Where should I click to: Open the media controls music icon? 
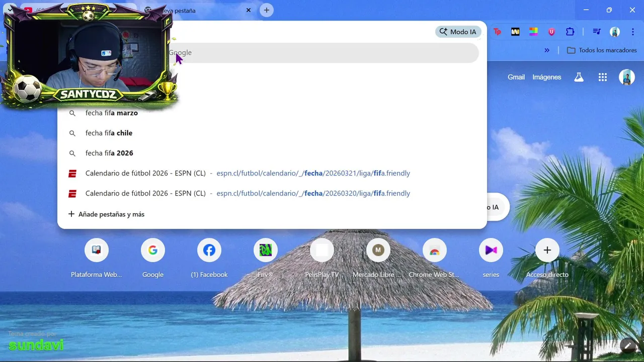pos(597,32)
